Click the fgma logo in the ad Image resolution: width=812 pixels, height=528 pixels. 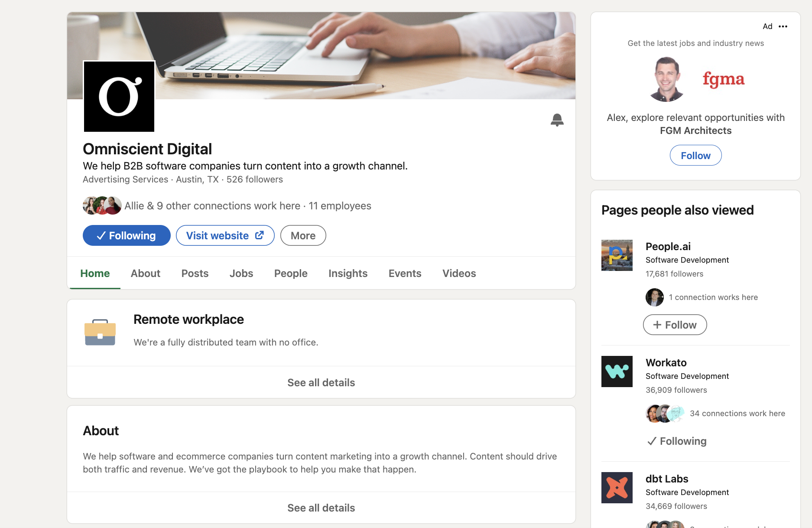pyautogui.click(x=724, y=79)
